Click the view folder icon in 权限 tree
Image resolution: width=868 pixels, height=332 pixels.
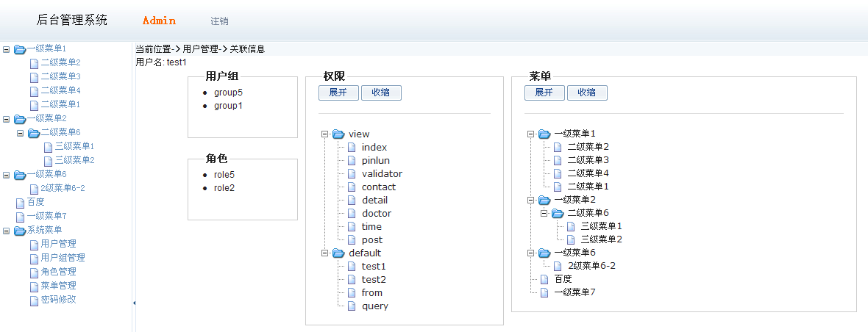pyautogui.click(x=338, y=134)
